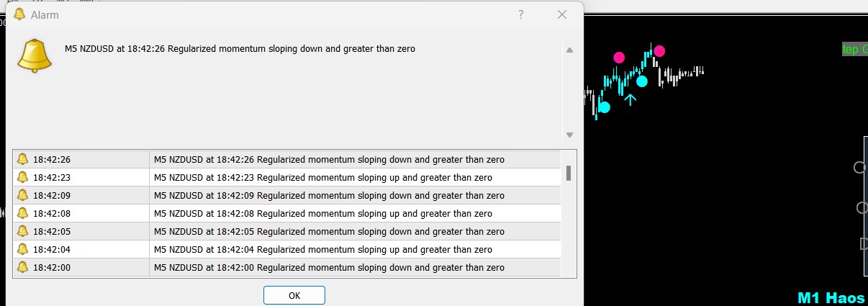The image size is (868, 306).
Task: Click the large golden bell icon
Action: [x=35, y=55]
